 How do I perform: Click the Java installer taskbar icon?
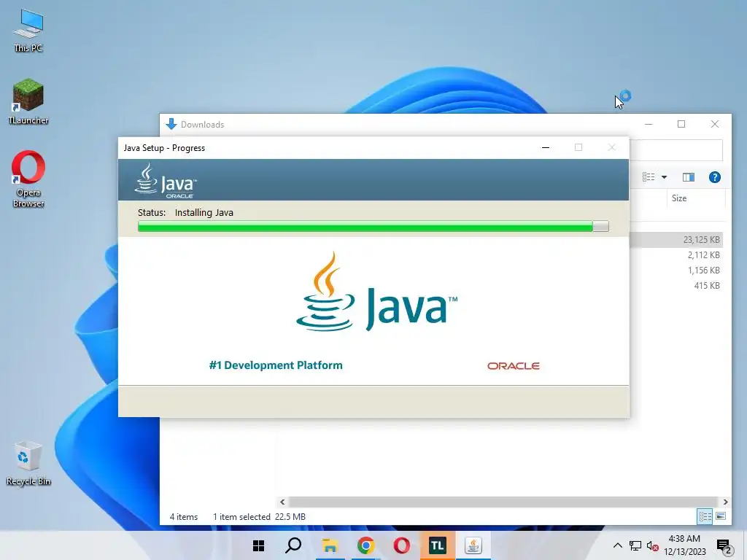(473, 545)
